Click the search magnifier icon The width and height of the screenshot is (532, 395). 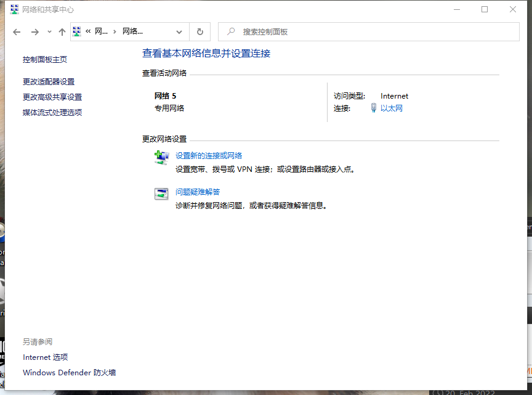point(231,31)
